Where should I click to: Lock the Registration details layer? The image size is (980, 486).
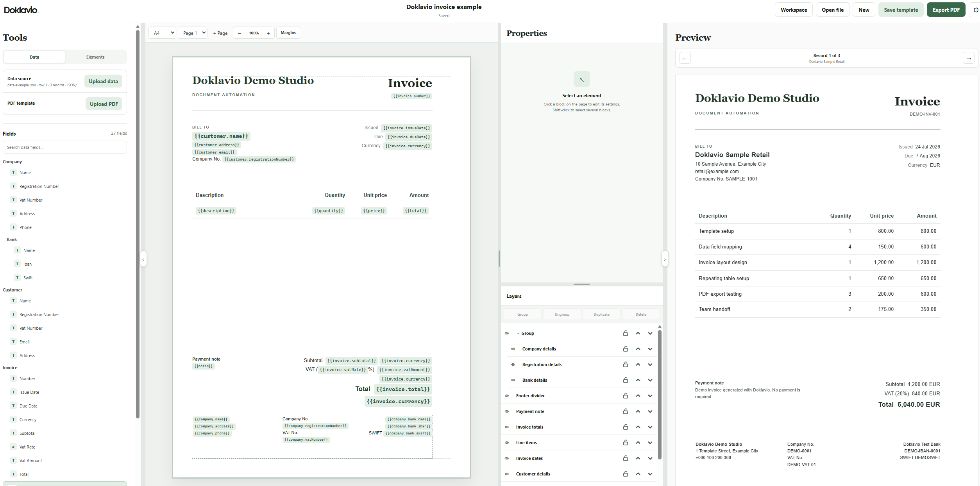[626, 364]
